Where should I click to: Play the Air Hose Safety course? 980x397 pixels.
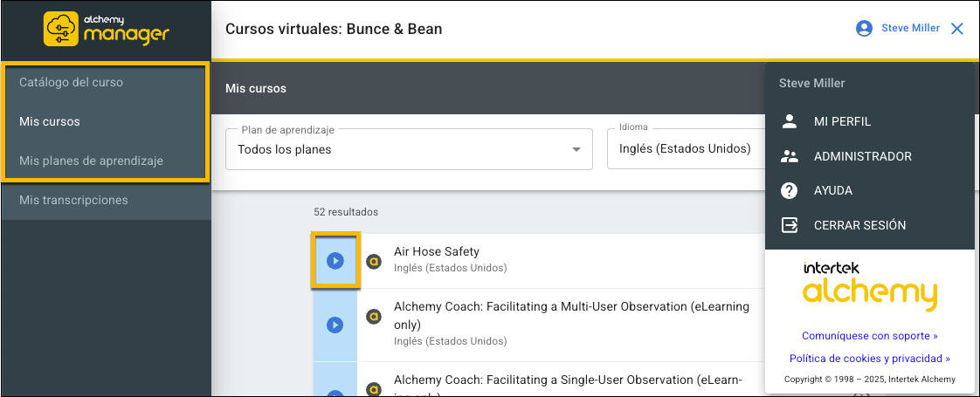(x=335, y=261)
